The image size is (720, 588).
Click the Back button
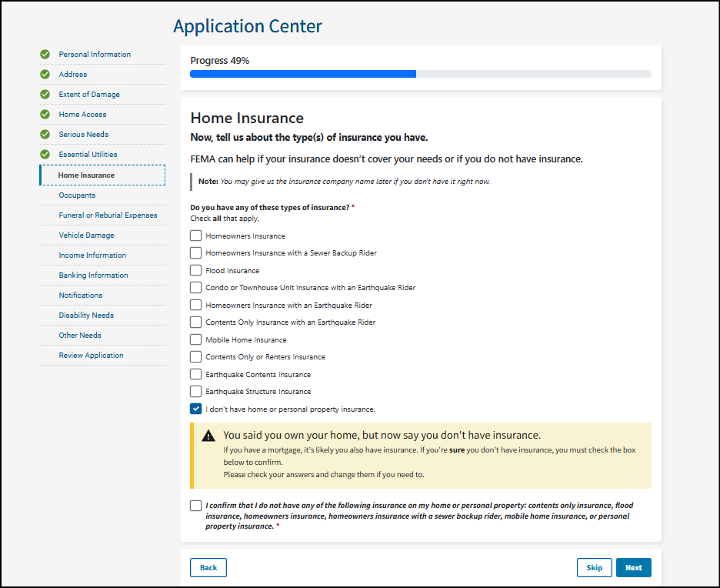[208, 568]
